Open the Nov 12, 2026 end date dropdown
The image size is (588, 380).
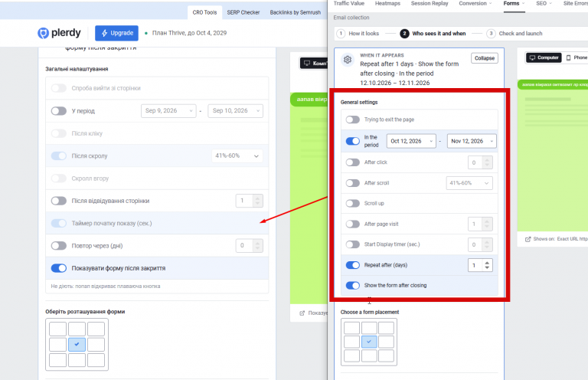[472, 141]
